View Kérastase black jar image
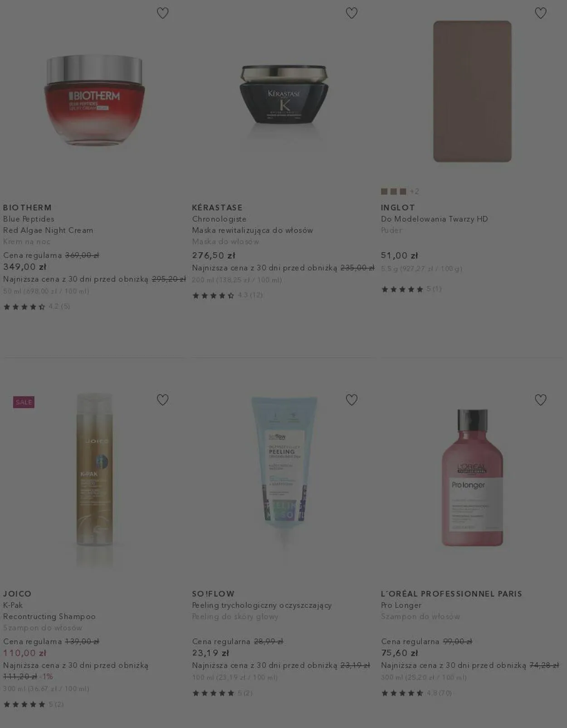567x728 pixels. click(x=284, y=94)
